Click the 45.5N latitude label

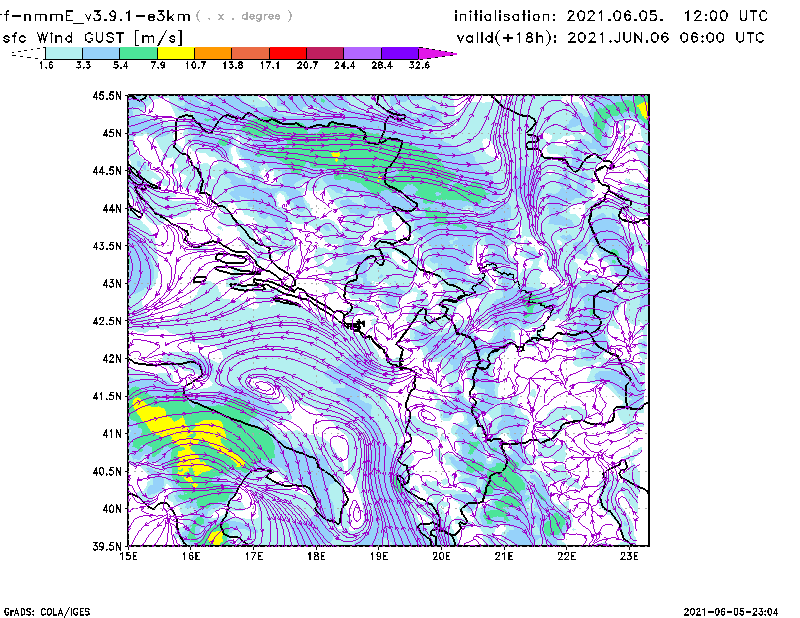(x=108, y=95)
